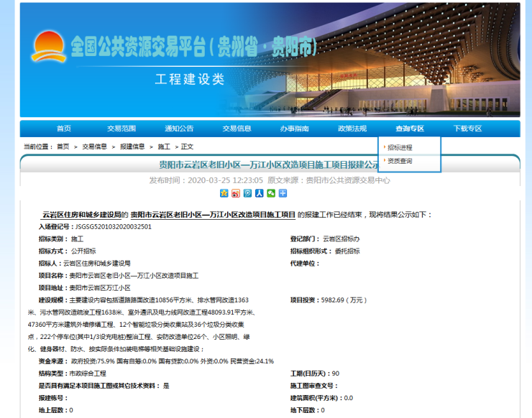The image size is (532, 418).
Task: Open 办事指南 menu item
Action: (295, 129)
